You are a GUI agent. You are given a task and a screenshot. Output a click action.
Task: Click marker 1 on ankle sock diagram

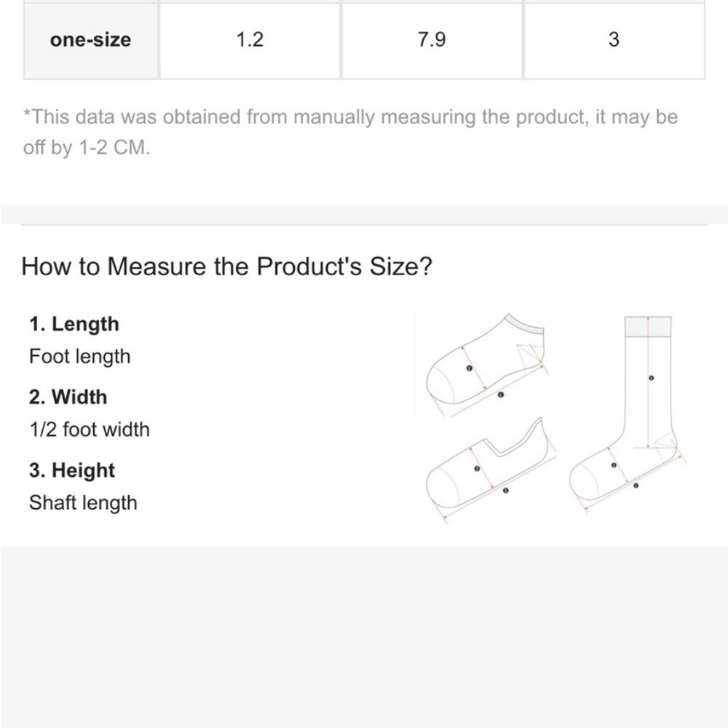coord(501,395)
